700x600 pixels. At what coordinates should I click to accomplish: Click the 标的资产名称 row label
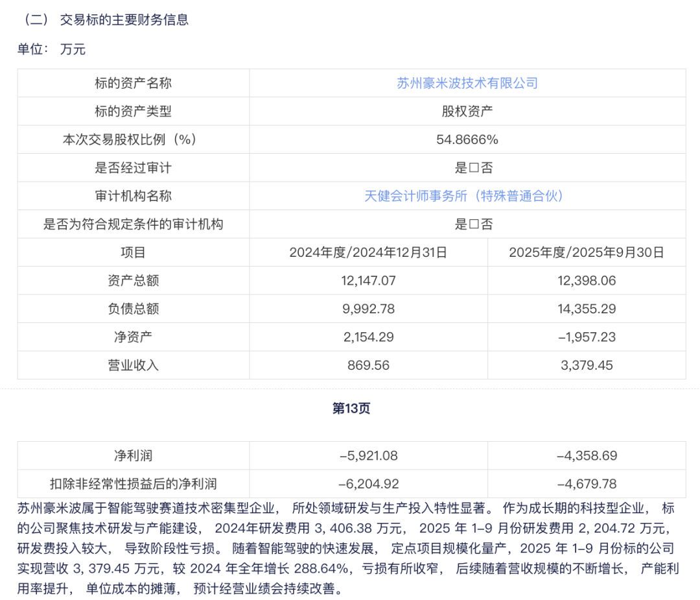(x=133, y=83)
